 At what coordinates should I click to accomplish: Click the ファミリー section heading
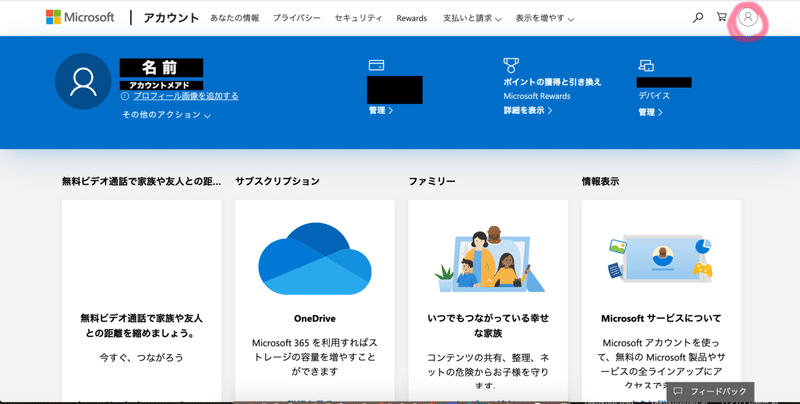coord(432,181)
